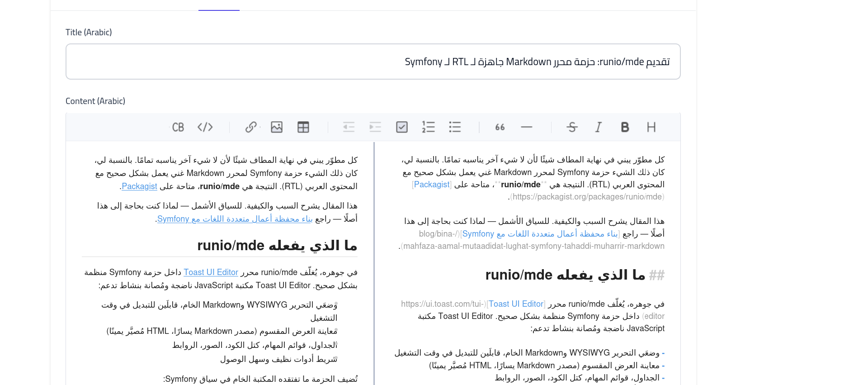Open the heading (H) toolbar option
Screen dimensions: 868x385
tap(651, 127)
